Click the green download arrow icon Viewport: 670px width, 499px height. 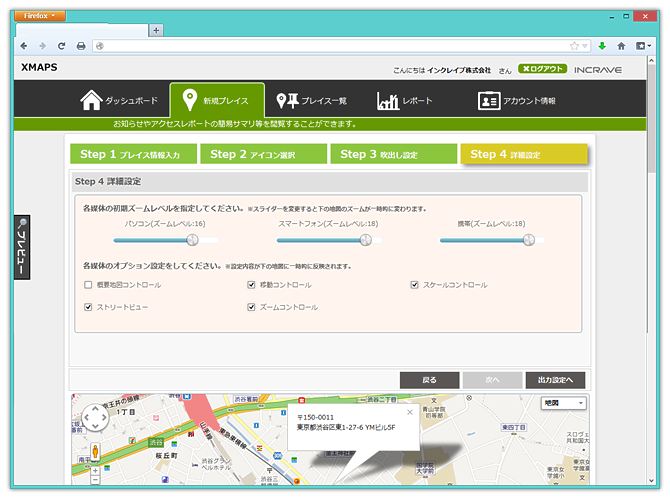[602, 46]
